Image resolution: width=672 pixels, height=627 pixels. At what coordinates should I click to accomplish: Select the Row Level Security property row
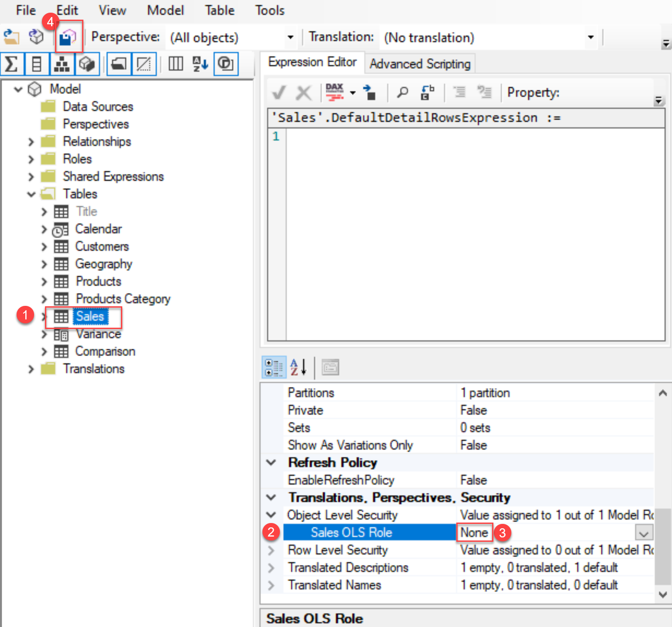point(338,550)
